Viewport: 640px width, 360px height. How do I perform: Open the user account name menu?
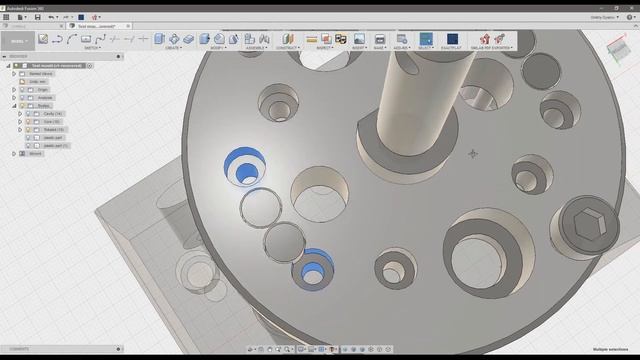pyautogui.click(x=604, y=17)
